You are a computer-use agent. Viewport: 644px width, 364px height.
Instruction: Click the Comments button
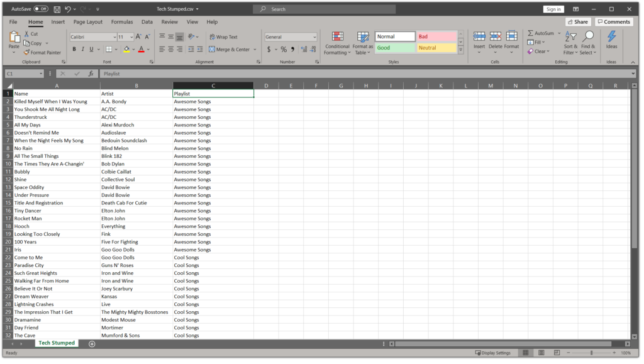[614, 22]
